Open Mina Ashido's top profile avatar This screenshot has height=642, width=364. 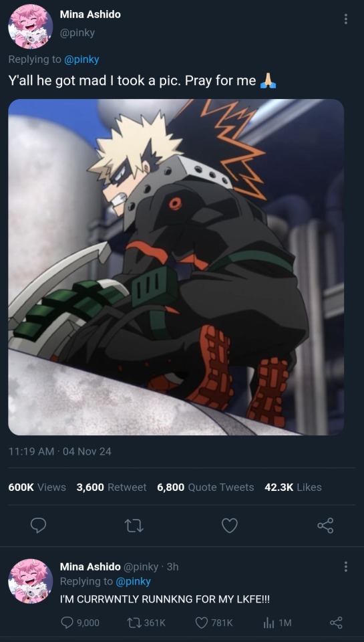[30, 27]
